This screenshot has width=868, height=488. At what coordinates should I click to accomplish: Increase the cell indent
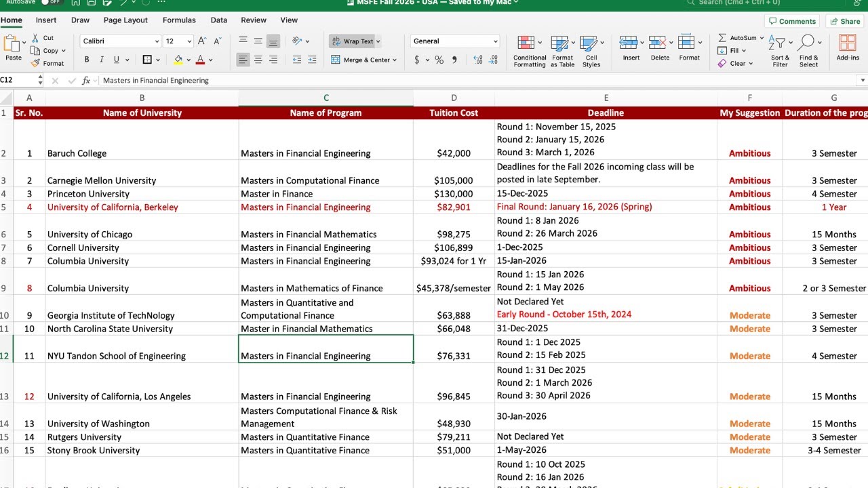[312, 60]
